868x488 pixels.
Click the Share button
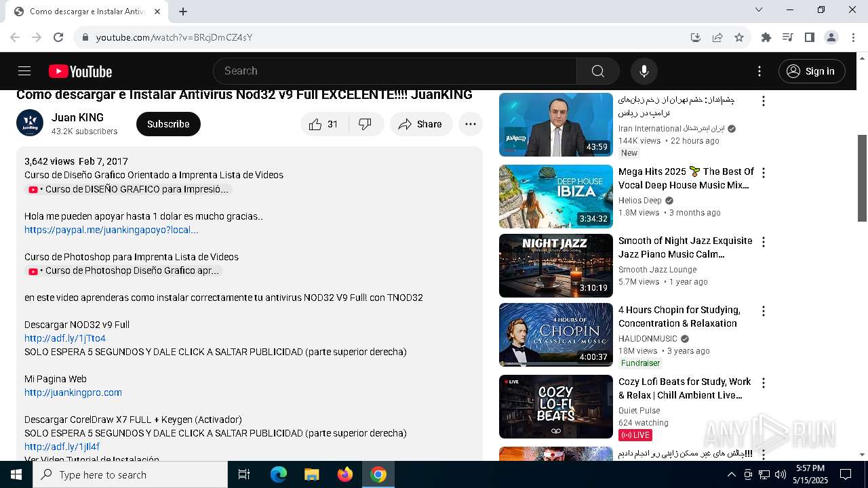click(x=420, y=124)
